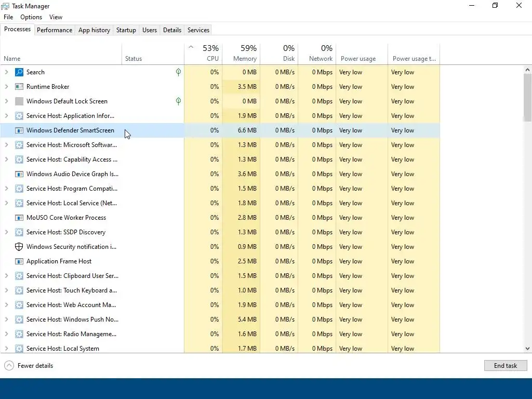Image resolution: width=532 pixels, height=399 pixels.
Task: Expand Service Host: Windows Push No... row
Action: tap(6, 320)
